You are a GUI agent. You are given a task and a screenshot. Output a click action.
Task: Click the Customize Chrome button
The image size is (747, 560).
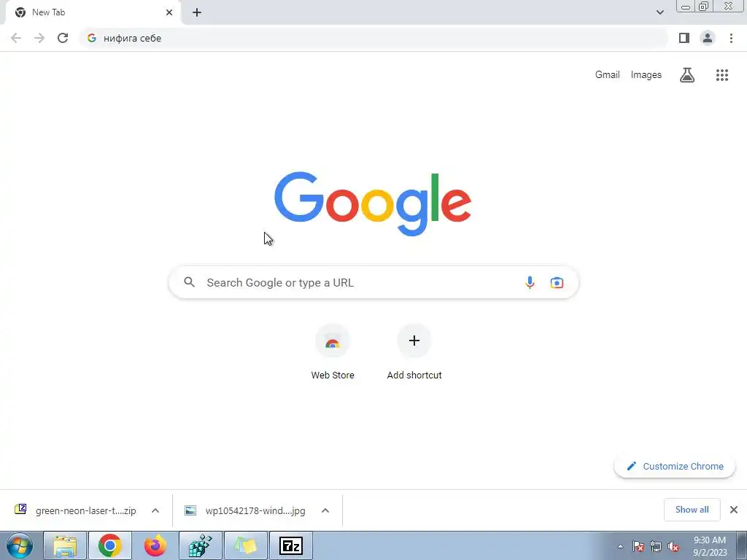tap(675, 466)
